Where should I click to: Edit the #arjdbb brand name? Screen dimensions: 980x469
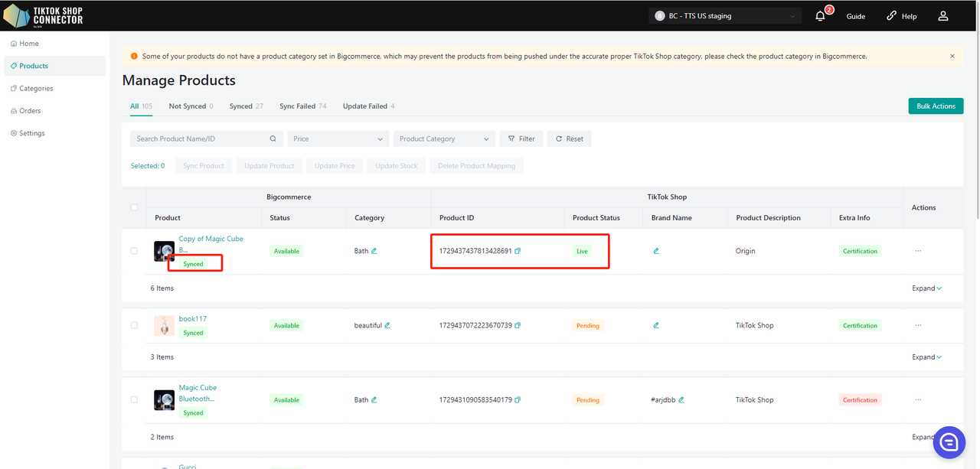coord(681,400)
